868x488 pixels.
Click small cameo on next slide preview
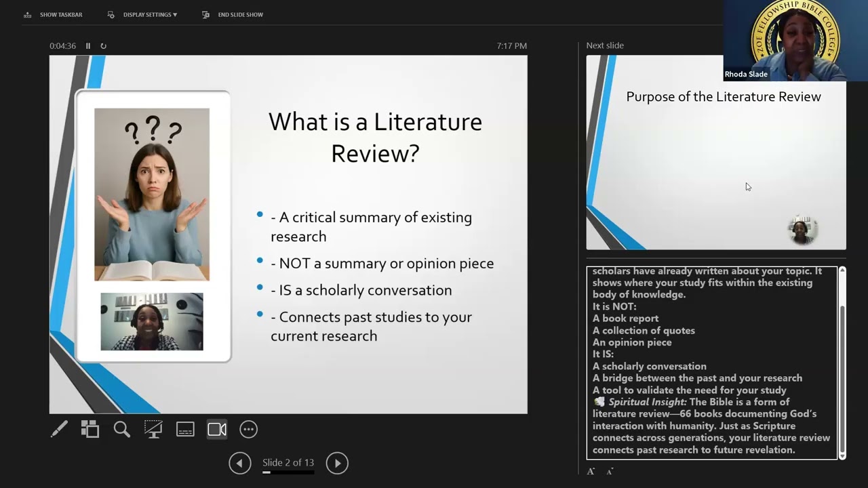tap(802, 230)
